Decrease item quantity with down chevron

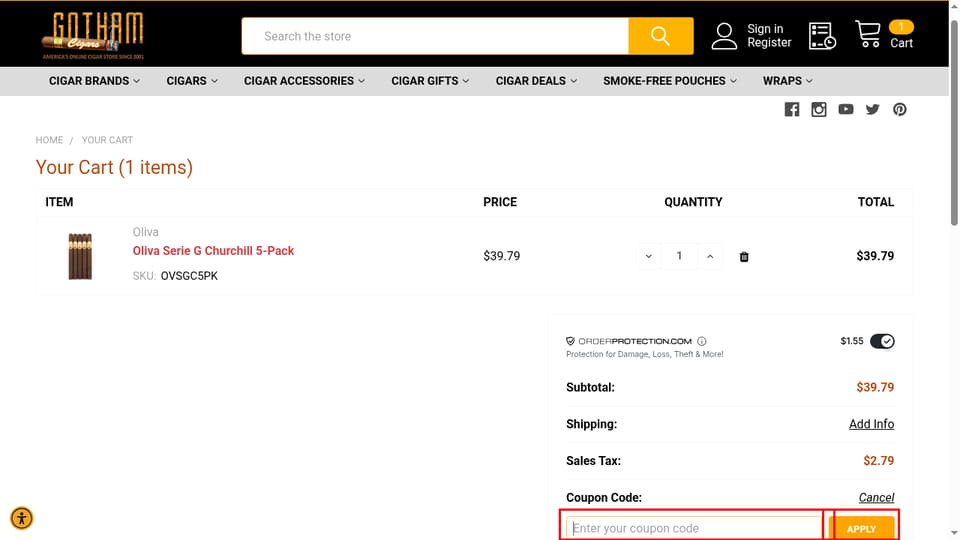(x=648, y=257)
